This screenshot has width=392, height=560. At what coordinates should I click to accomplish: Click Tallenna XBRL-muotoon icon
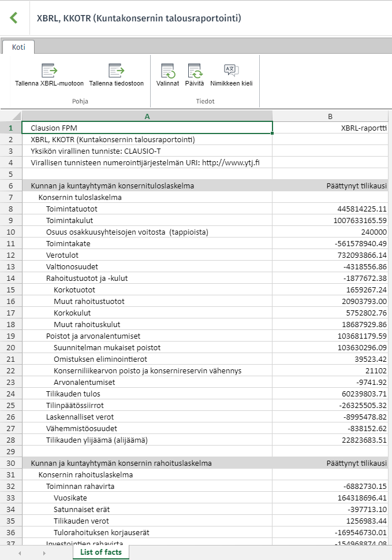coord(49,71)
